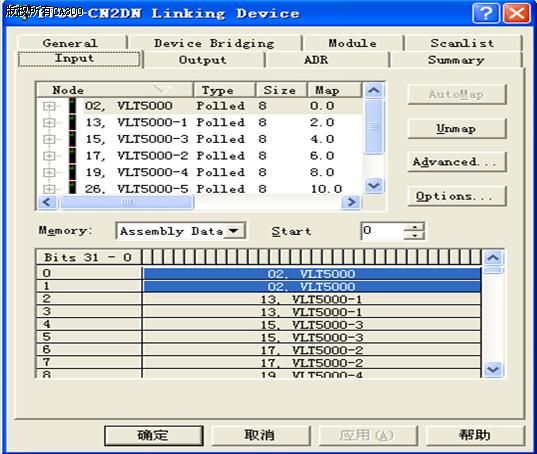Screen dimensions: 537x454
Task: Click the node list scroll right arrow
Action: point(351,202)
